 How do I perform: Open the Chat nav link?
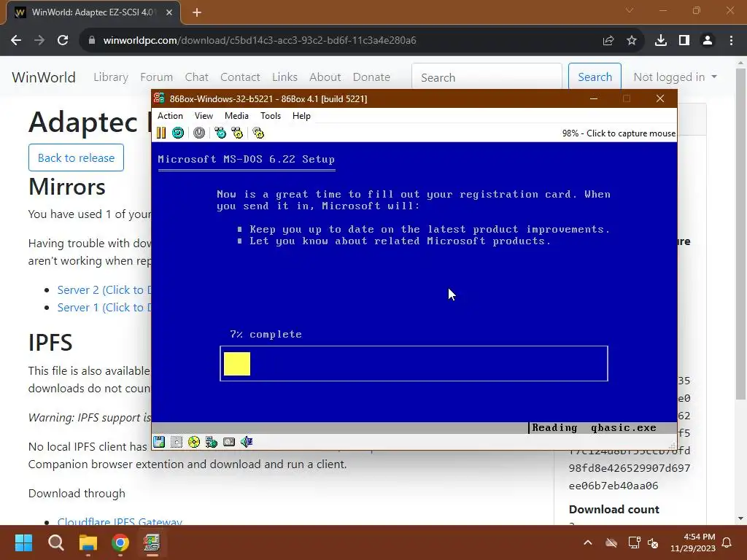point(196,77)
